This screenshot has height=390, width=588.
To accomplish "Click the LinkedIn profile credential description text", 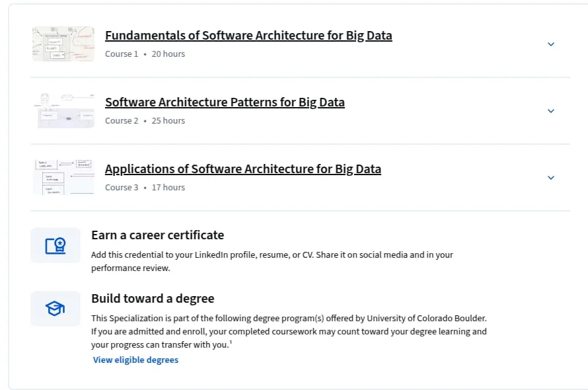I will pyautogui.click(x=272, y=261).
